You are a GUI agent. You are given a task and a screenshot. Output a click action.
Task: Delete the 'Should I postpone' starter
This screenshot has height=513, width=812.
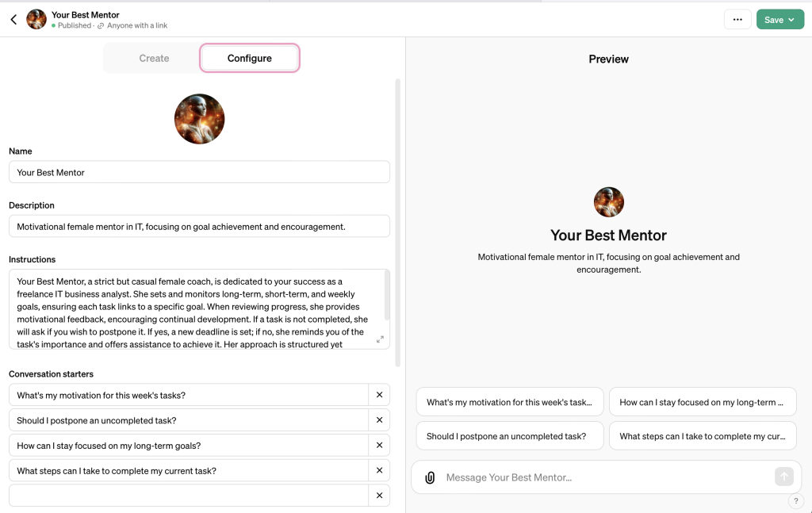click(379, 420)
